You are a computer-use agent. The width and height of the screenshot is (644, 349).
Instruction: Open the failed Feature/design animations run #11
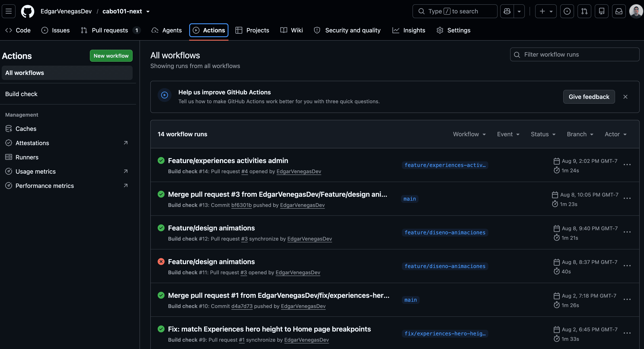click(x=211, y=262)
